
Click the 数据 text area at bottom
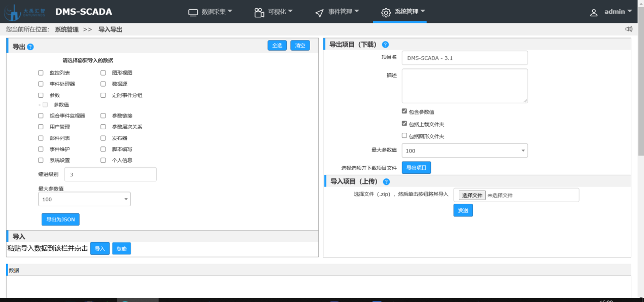[318, 287]
